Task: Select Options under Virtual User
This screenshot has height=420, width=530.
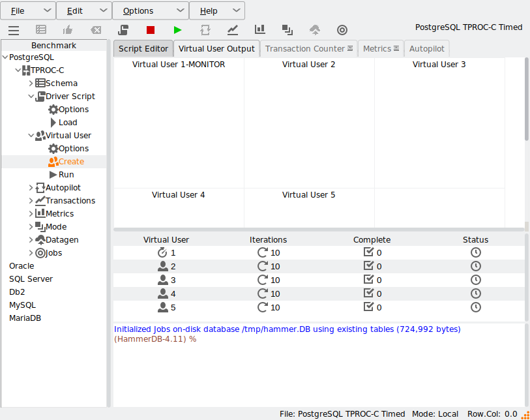Action: coord(68,149)
